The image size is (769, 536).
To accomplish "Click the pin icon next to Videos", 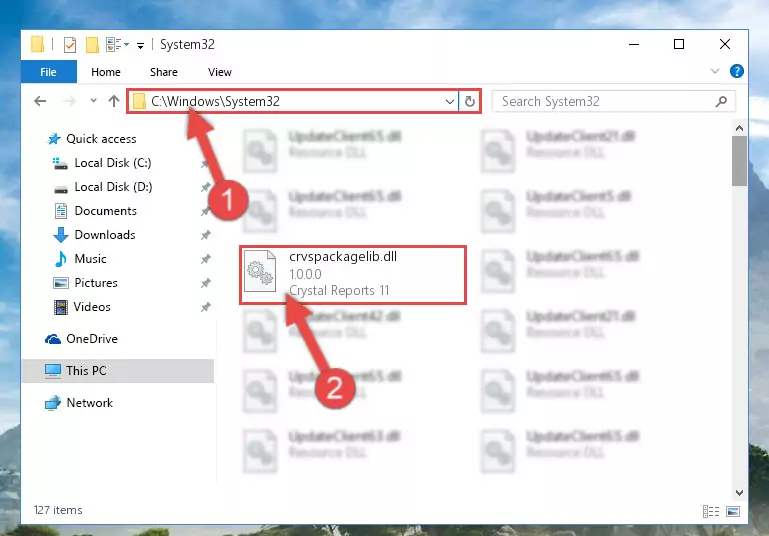I will click(x=205, y=307).
